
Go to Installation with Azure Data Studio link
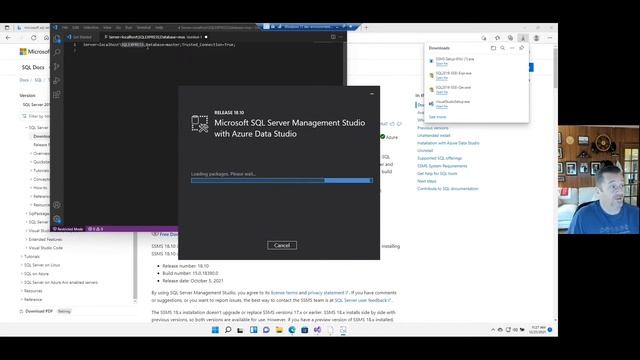[x=448, y=143]
